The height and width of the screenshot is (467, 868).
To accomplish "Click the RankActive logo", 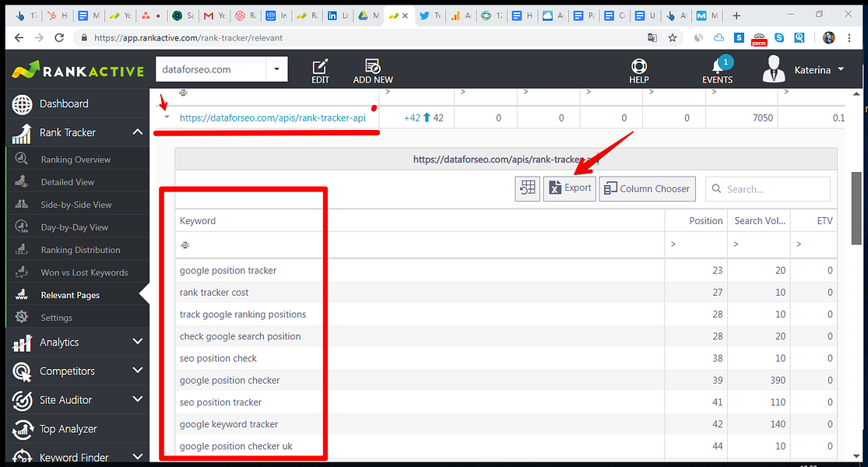I will click(78, 70).
